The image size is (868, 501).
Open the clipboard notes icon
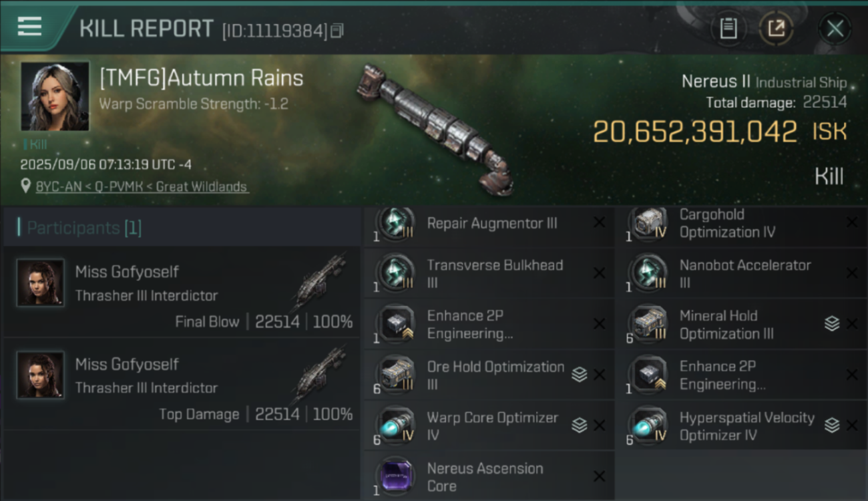pos(728,29)
